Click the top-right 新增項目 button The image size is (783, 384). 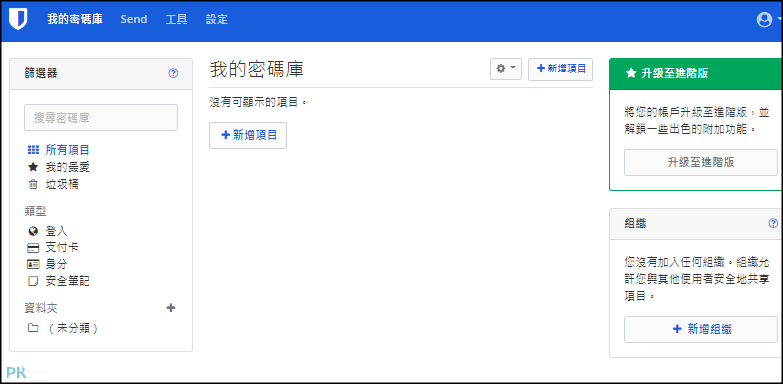(x=560, y=69)
